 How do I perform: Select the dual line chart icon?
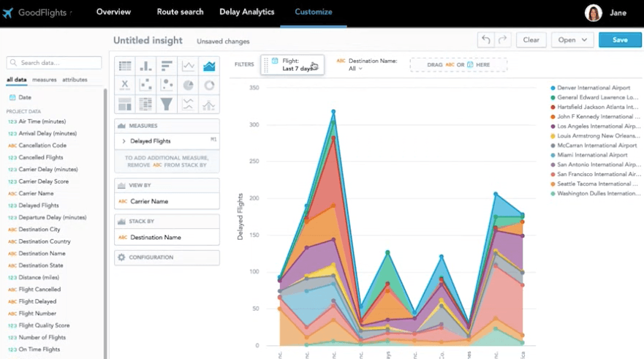click(188, 105)
